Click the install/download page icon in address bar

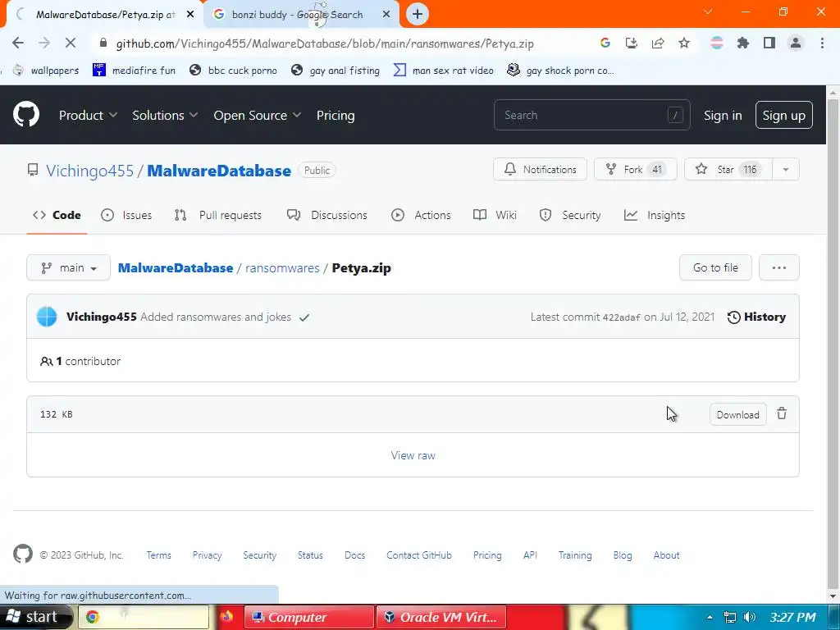coord(632,43)
